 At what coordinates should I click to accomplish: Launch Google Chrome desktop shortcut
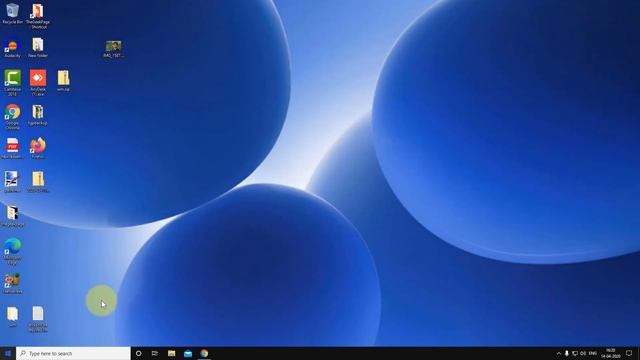pyautogui.click(x=12, y=116)
